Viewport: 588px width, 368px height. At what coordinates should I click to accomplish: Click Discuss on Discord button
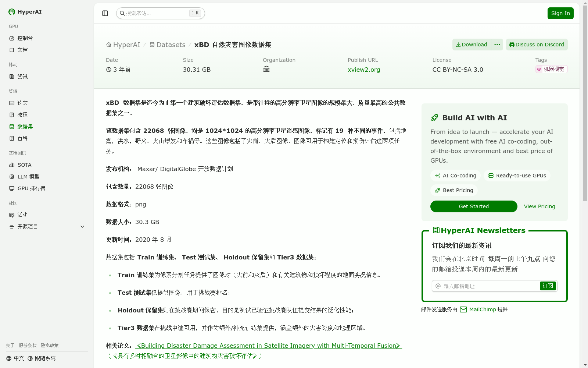(x=537, y=45)
